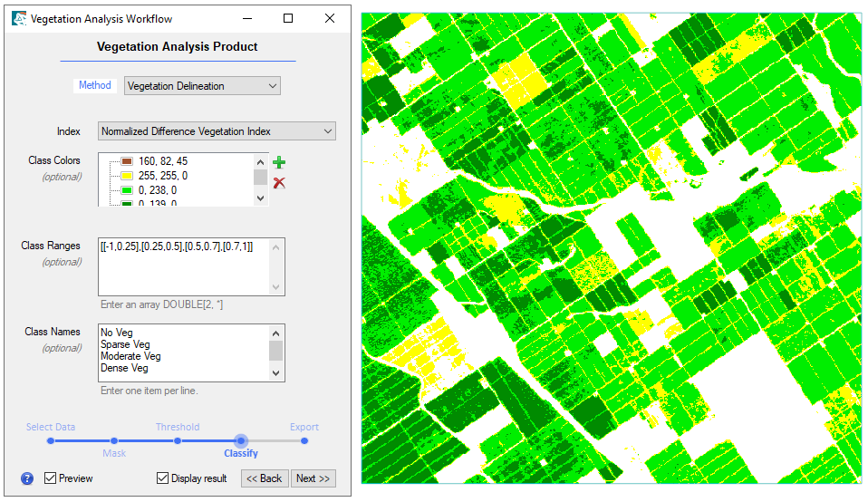This screenshot has height=502, width=868.
Task: Close the Vegetation Analysis Workflow window
Action: [x=330, y=18]
